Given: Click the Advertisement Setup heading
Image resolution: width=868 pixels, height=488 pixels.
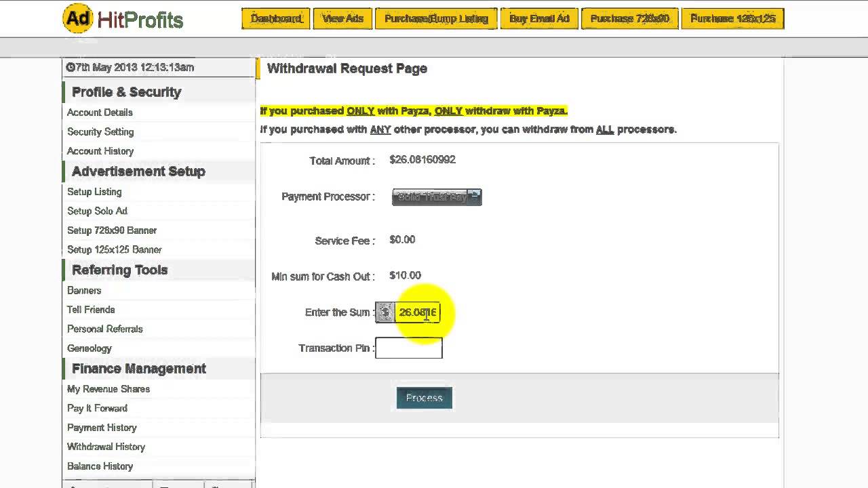Looking at the screenshot, I should pos(138,171).
